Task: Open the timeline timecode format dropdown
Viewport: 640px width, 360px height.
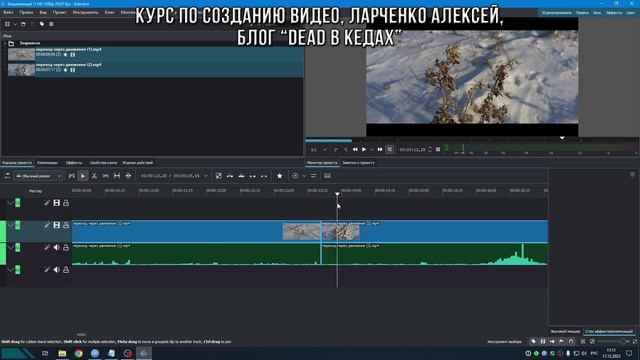Action: click(x=206, y=176)
